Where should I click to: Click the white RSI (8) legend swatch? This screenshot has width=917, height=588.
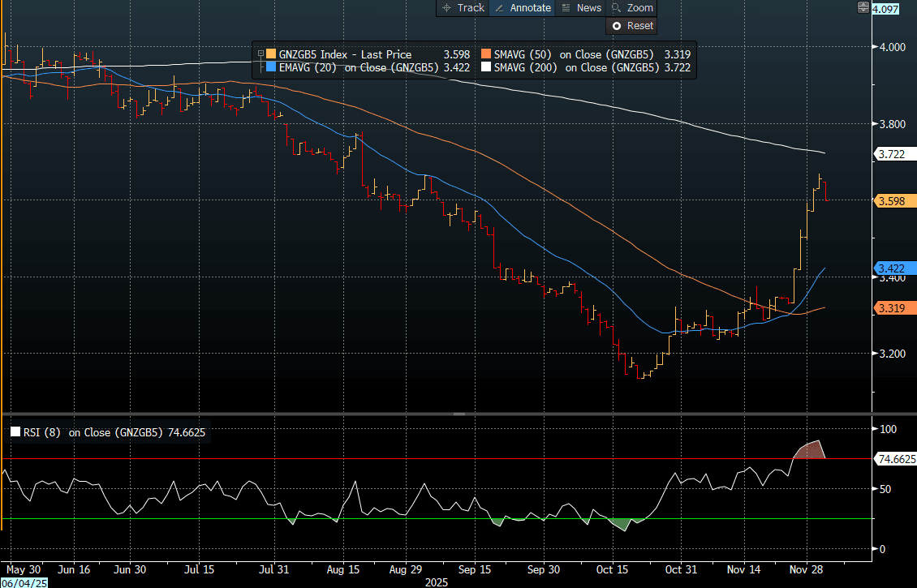15,432
